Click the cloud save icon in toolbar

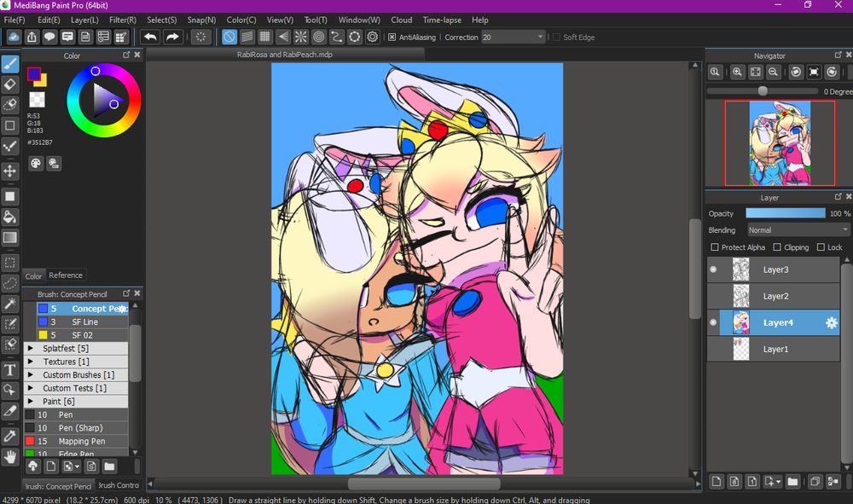pyautogui.click(x=14, y=37)
